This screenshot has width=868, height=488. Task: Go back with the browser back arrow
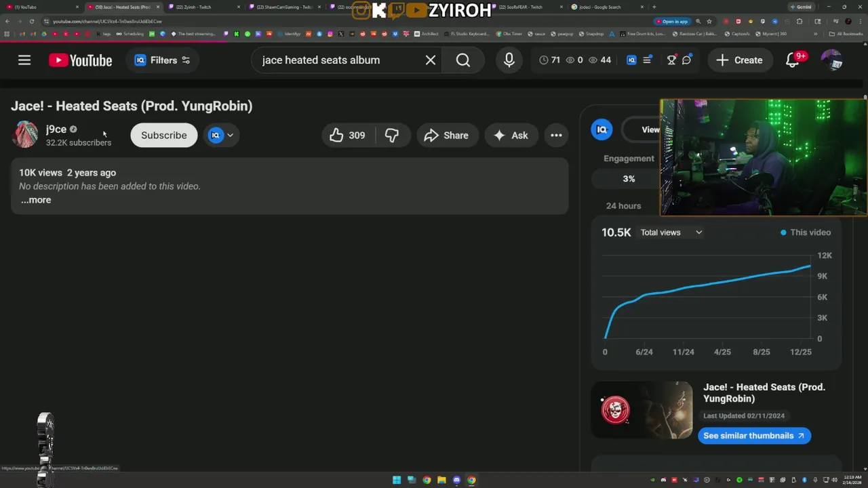7,21
